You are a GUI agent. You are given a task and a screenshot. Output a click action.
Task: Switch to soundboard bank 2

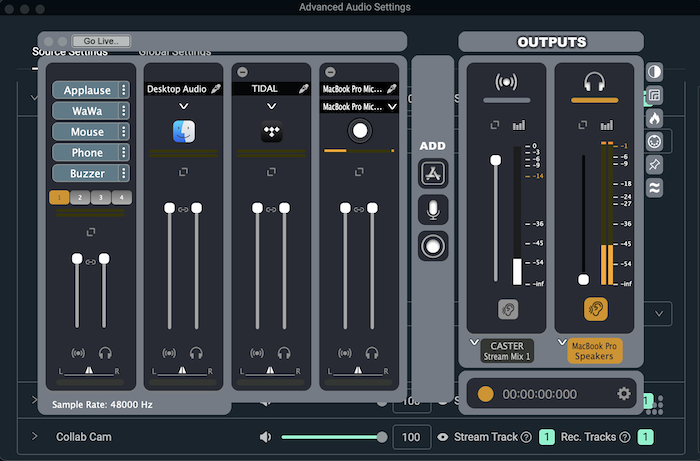click(x=80, y=197)
